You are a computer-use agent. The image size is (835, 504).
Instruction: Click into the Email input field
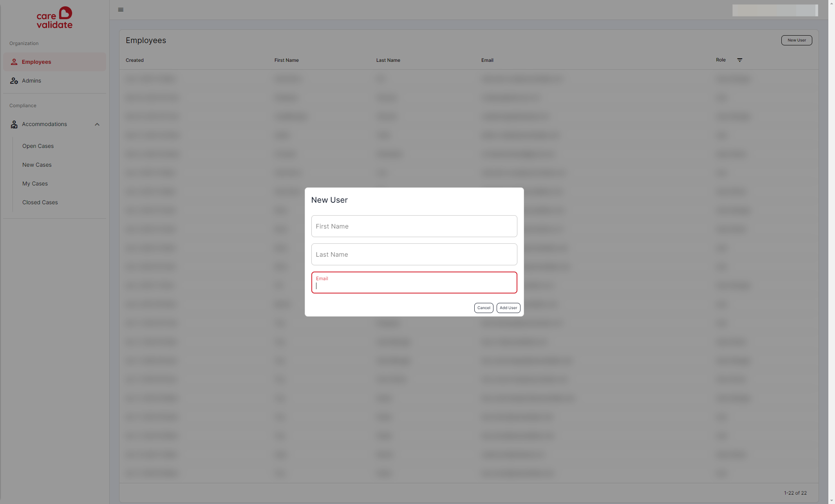[414, 283]
